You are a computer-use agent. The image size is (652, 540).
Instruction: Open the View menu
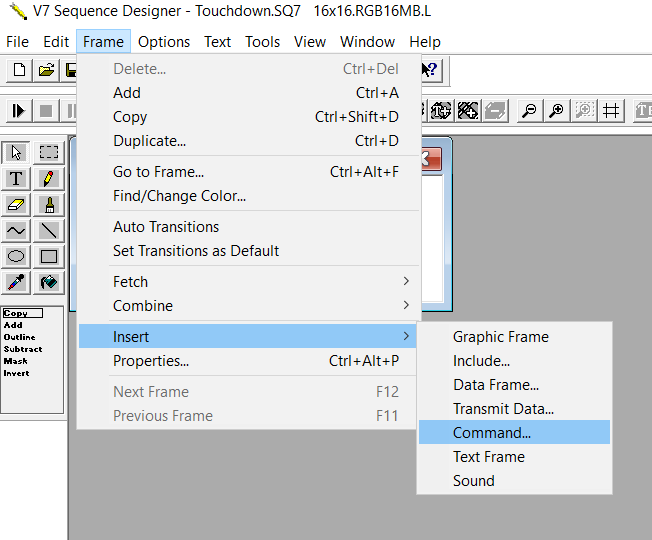coord(310,42)
